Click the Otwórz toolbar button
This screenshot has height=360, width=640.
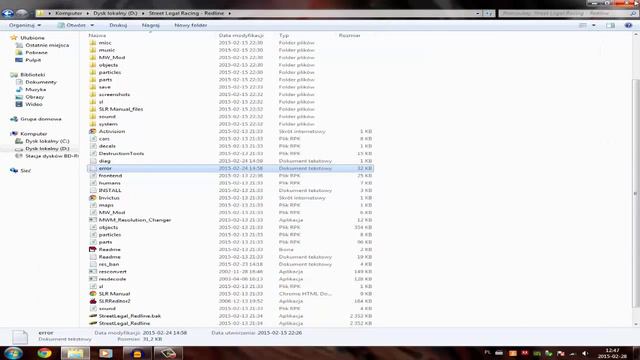pyautogui.click(x=72, y=25)
